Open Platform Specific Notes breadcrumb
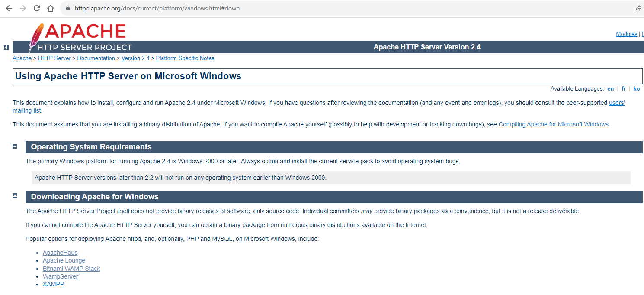 coord(185,58)
